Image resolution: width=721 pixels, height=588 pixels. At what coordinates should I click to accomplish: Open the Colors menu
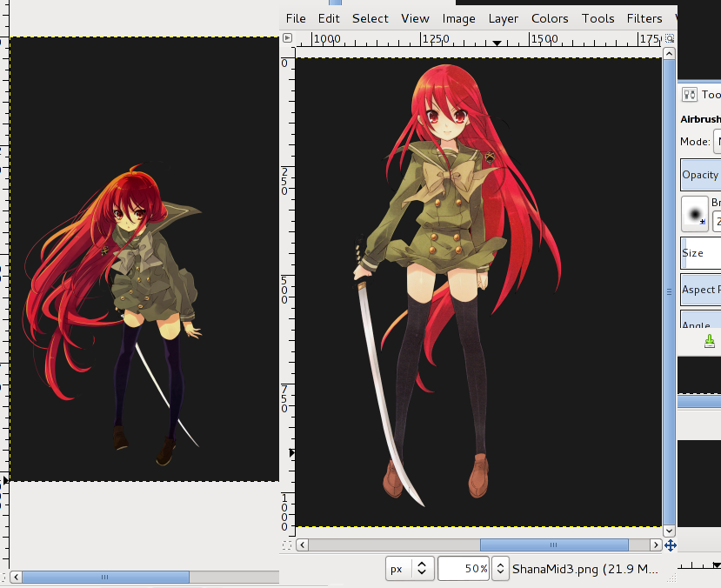[x=550, y=18]
